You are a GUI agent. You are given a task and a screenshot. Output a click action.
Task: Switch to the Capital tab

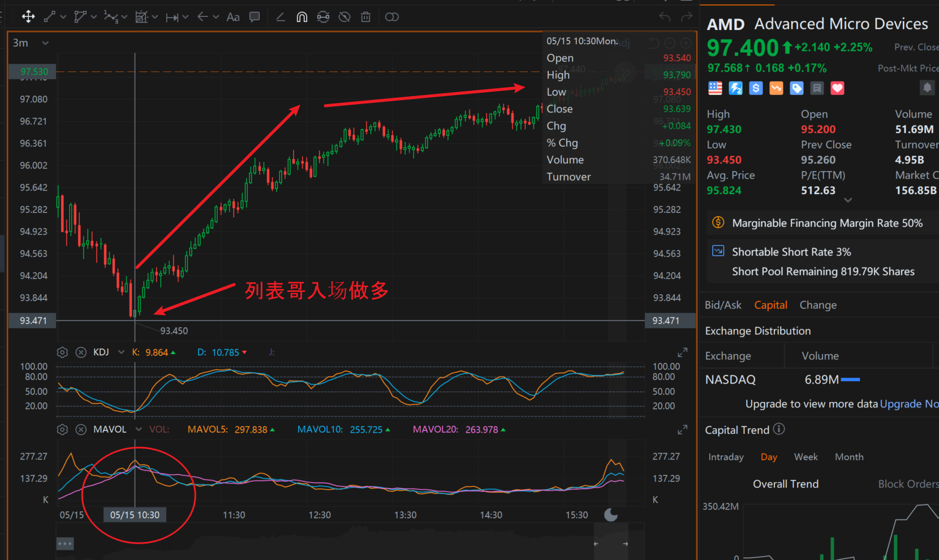click(770, 305)
